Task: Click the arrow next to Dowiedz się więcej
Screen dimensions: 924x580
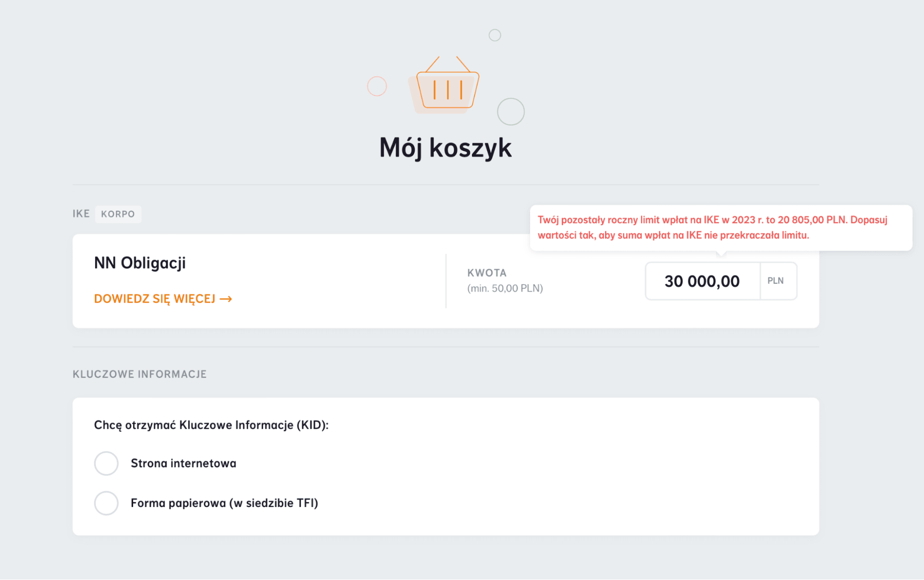Action: pyautogui.click(x=226, y=299)
